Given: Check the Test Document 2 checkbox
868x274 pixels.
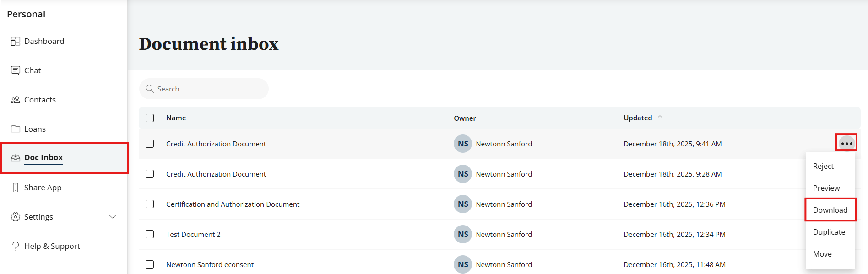Looking at the screenshot, I should [x=150, y=234].
